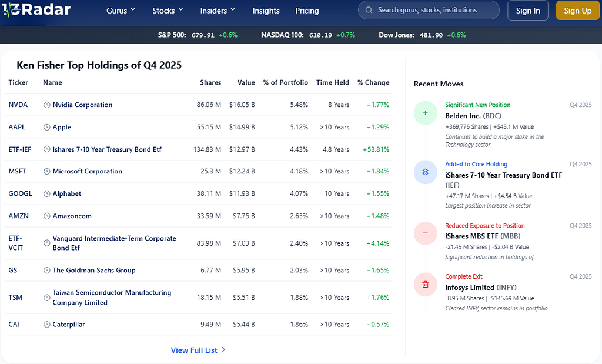
Task: Click the Added to Core Holding label
Action: [476, 164]
